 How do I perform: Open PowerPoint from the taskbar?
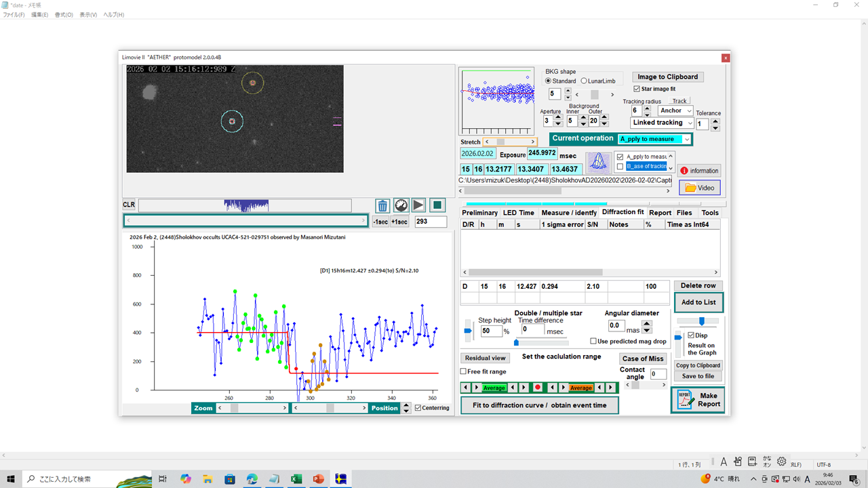[x=319, y=479]
